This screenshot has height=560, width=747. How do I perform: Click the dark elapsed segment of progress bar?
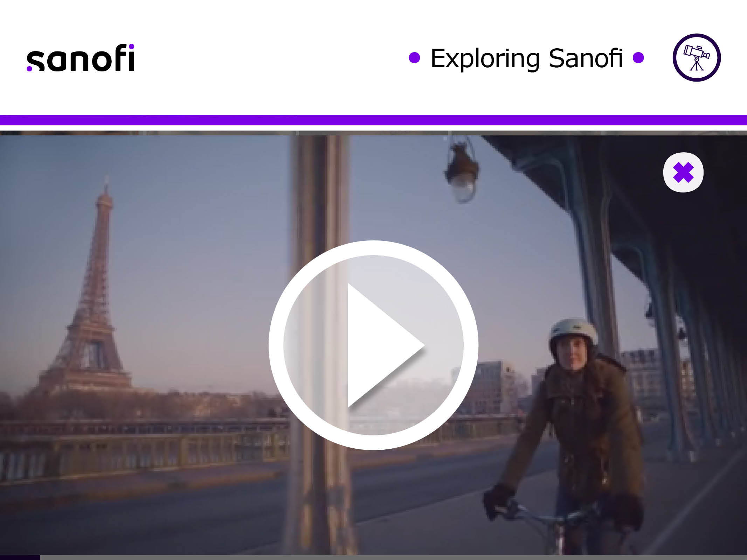(20, 558)
